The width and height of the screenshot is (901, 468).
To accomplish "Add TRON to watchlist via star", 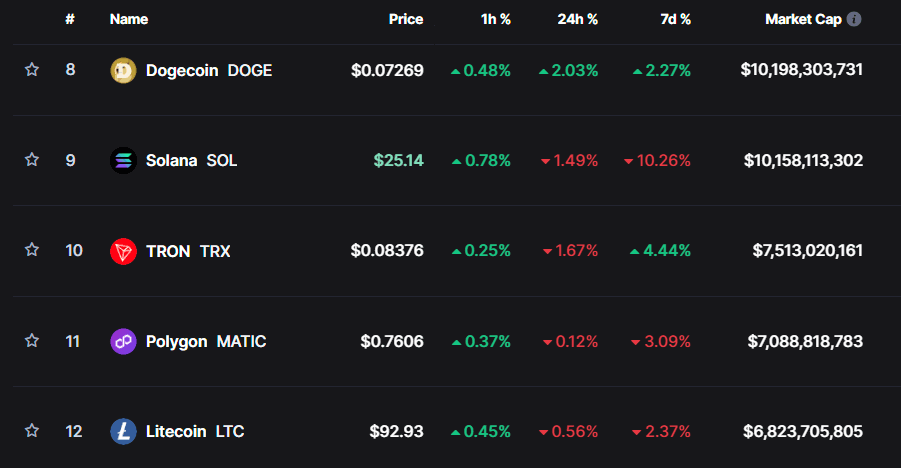I will pyautogui.click(x=32, y=251).
